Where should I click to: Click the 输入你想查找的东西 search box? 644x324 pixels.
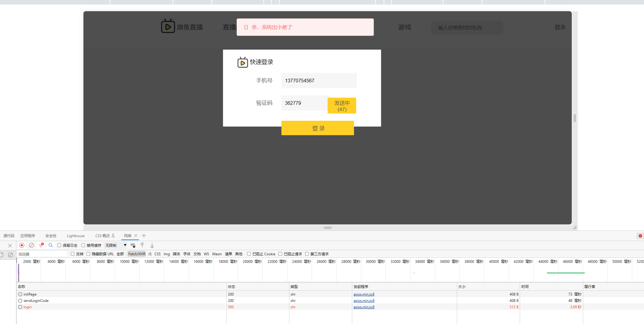tap(467, 28)
